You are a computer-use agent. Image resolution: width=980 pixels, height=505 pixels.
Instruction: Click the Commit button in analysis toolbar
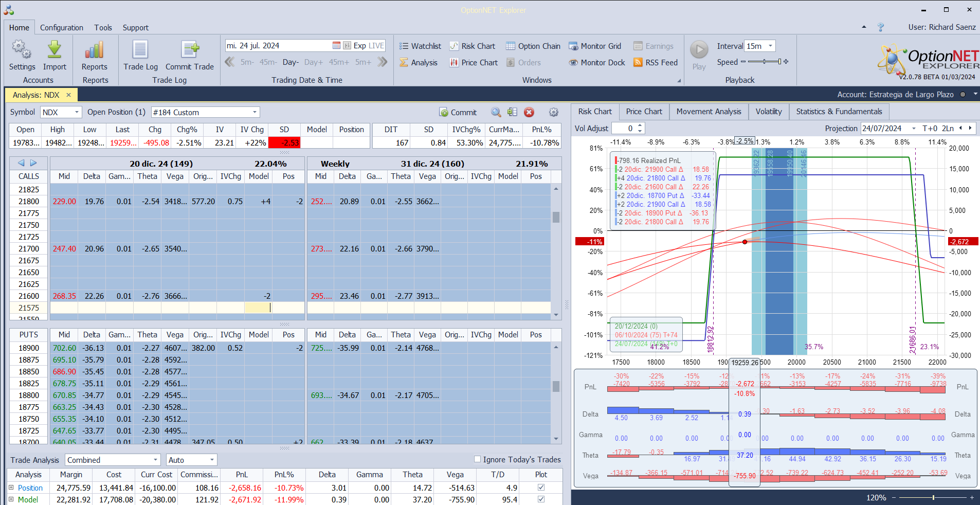458,112
